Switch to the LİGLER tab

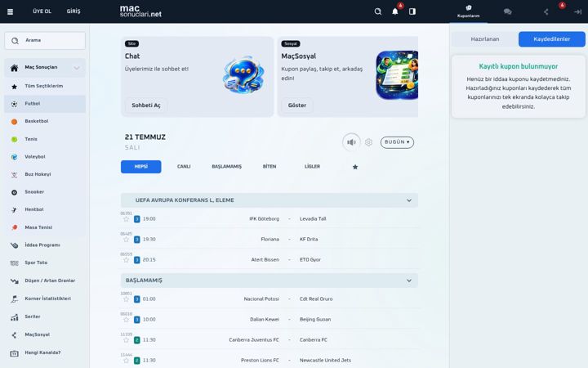coord(312,167)
